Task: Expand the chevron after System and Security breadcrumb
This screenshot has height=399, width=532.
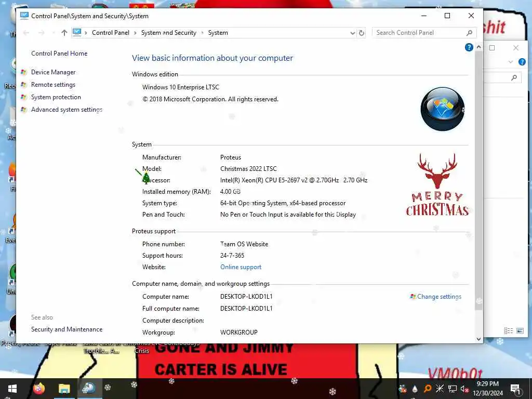Action: (202, 33)
